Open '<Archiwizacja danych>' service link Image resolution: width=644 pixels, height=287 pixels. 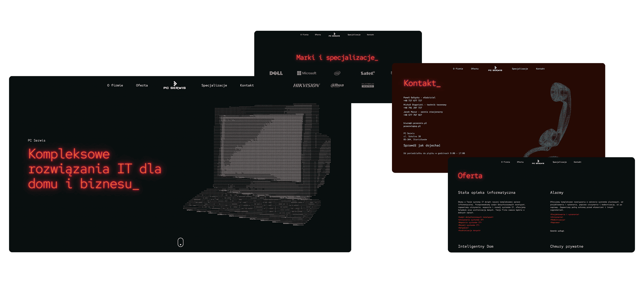469,231
